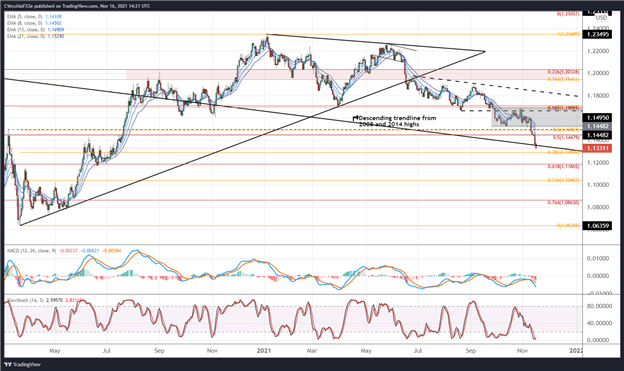Click the USD currency badge on the price axis
The image size is (624, 371).
click(x=601, y=18)
